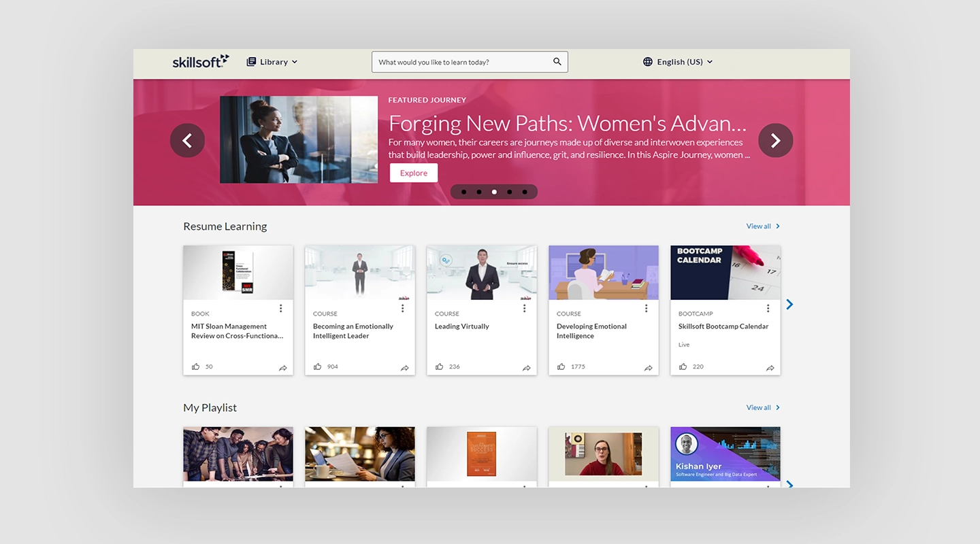Click the Explore button on featured journey
This screenshot has height=544, width=980.
pyautogui.click(x=414, y=173)
